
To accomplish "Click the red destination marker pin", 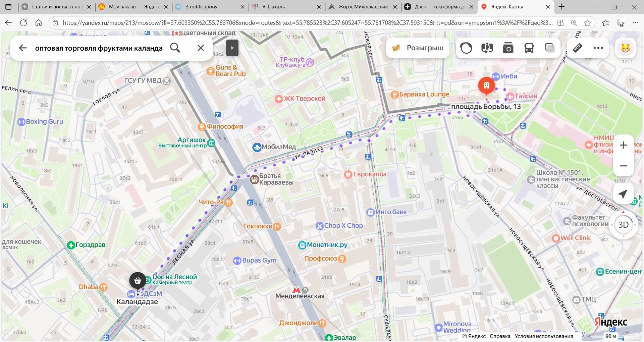I will (x=486, y=85).
